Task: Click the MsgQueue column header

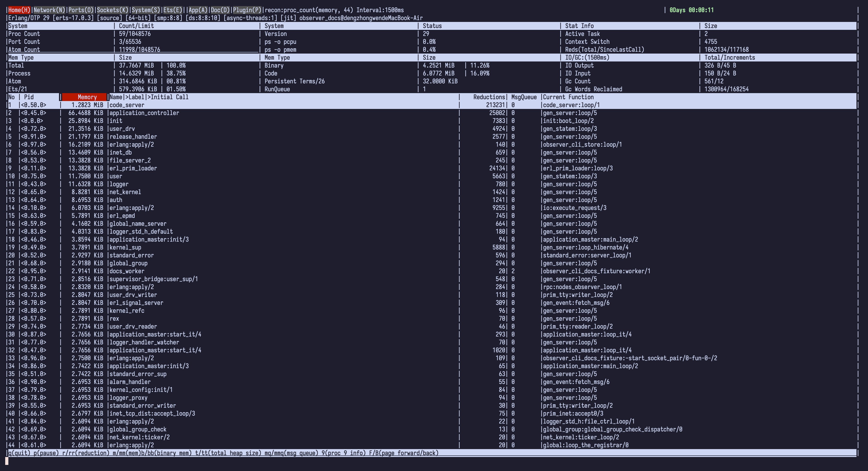Action: click(x=524, y=97)
